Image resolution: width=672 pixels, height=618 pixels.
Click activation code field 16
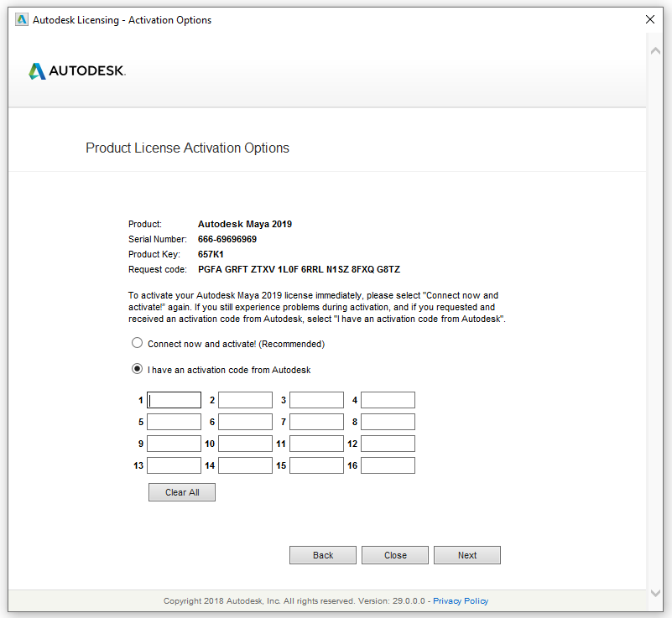tap(388, 465)
